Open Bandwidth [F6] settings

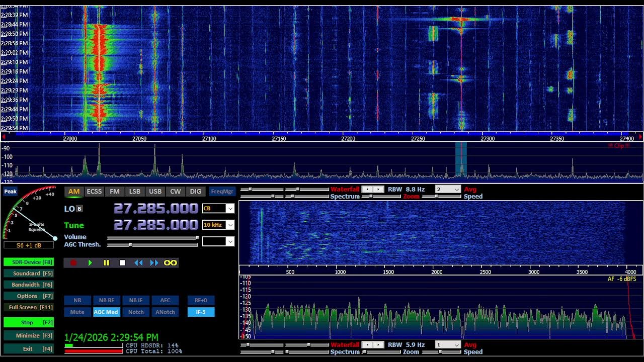(29, 285)
